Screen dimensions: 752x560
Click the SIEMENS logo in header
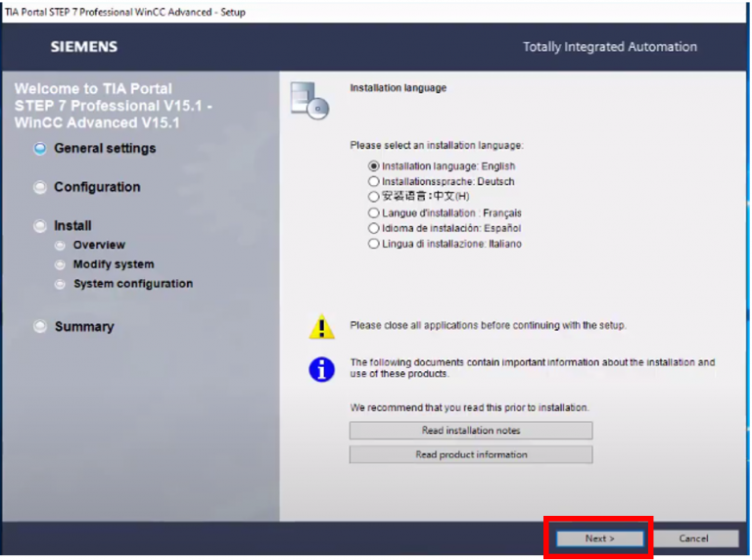click(84, 47)
